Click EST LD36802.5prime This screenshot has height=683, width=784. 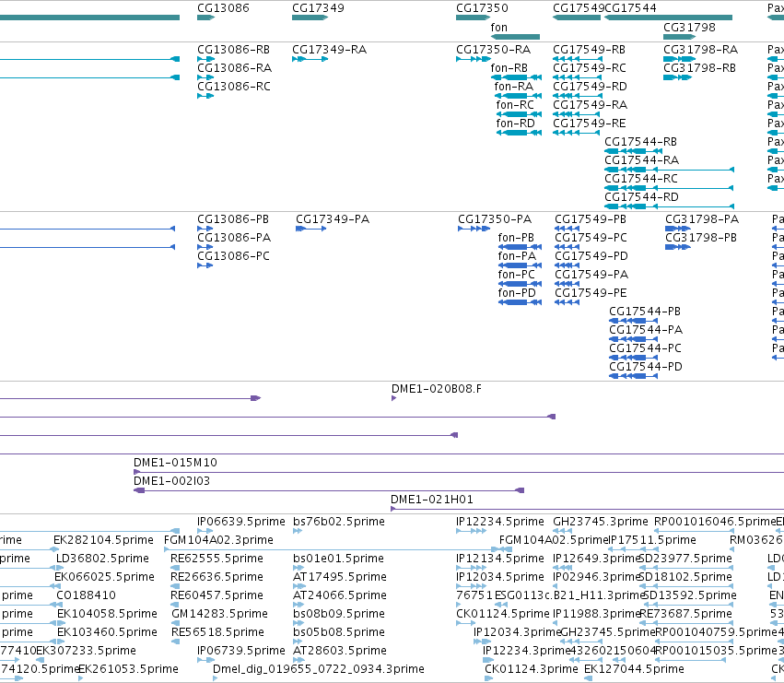pos(102,559)
